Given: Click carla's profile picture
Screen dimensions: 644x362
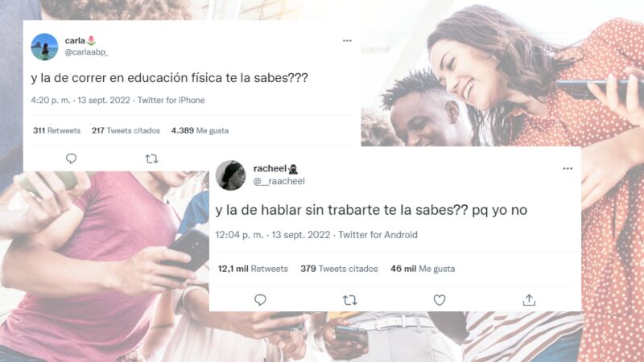Looking at the screenshot, I should point(44,47).
